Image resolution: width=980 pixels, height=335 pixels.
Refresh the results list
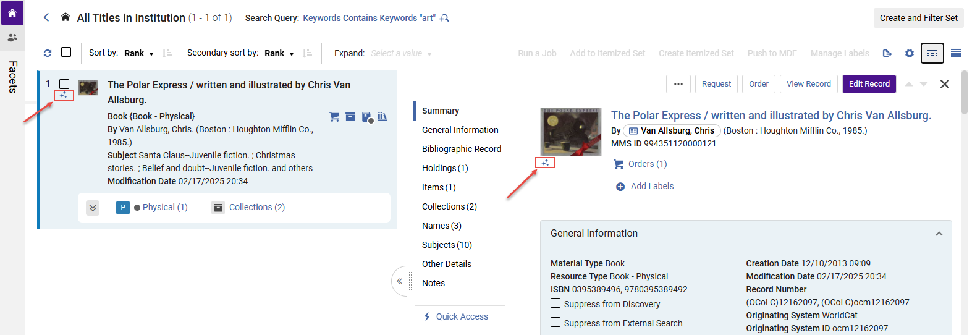coord(48,53)
